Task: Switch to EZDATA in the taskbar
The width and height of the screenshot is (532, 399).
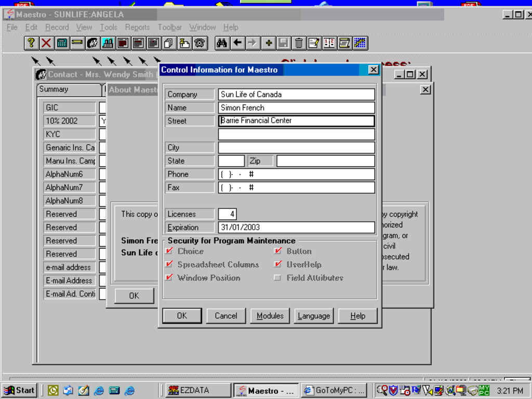Action: click(198, 390)
